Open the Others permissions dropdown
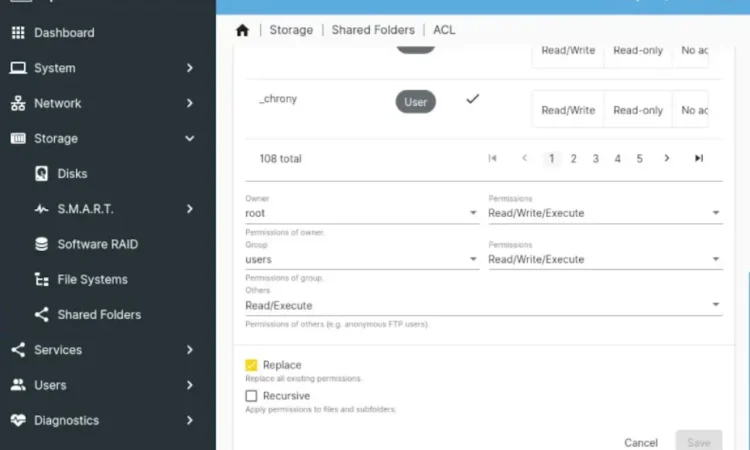750x450 pixels. coord(484,306)
